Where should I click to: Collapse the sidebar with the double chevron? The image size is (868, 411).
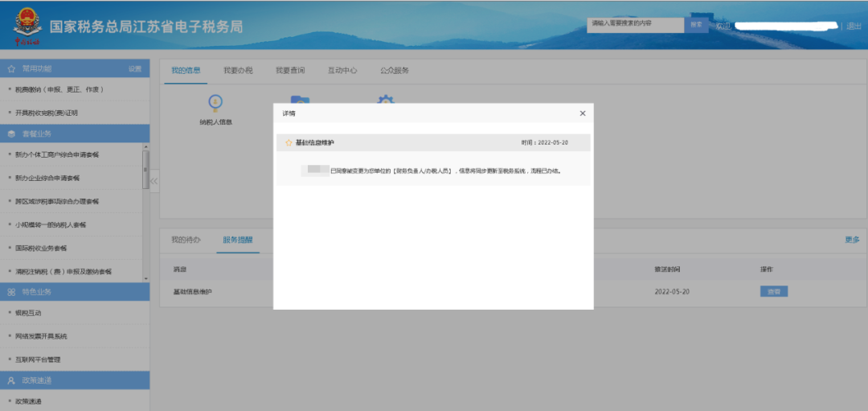154,181
